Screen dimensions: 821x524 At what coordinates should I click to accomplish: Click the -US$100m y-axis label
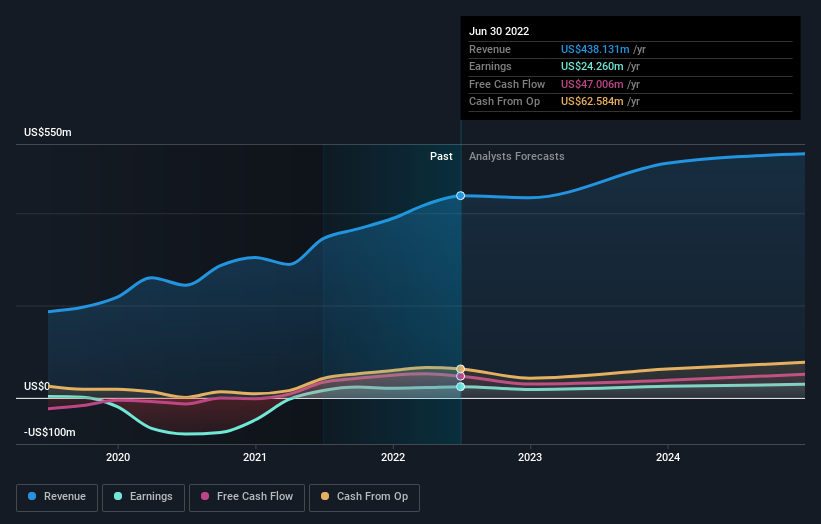50,432
